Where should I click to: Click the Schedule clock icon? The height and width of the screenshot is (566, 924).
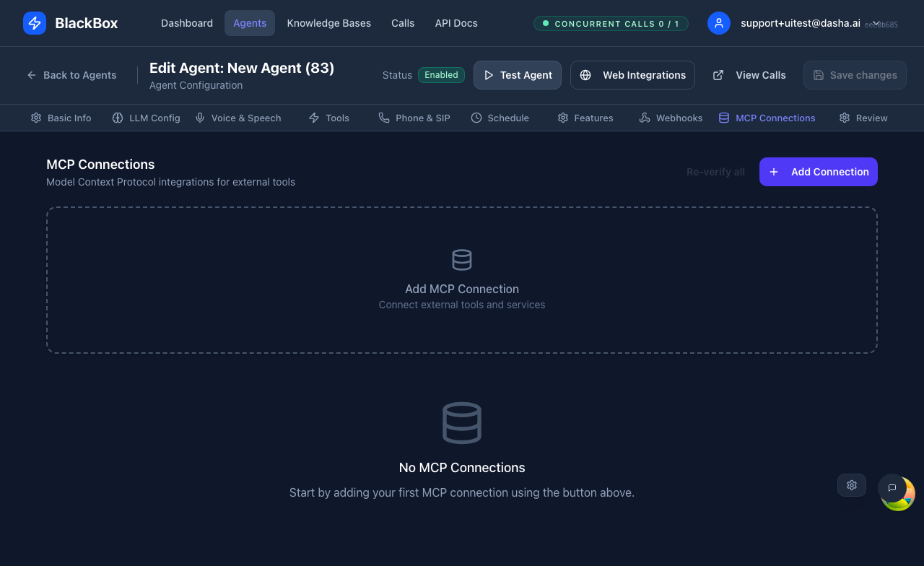pyautogui.click(x=475, y=118)
